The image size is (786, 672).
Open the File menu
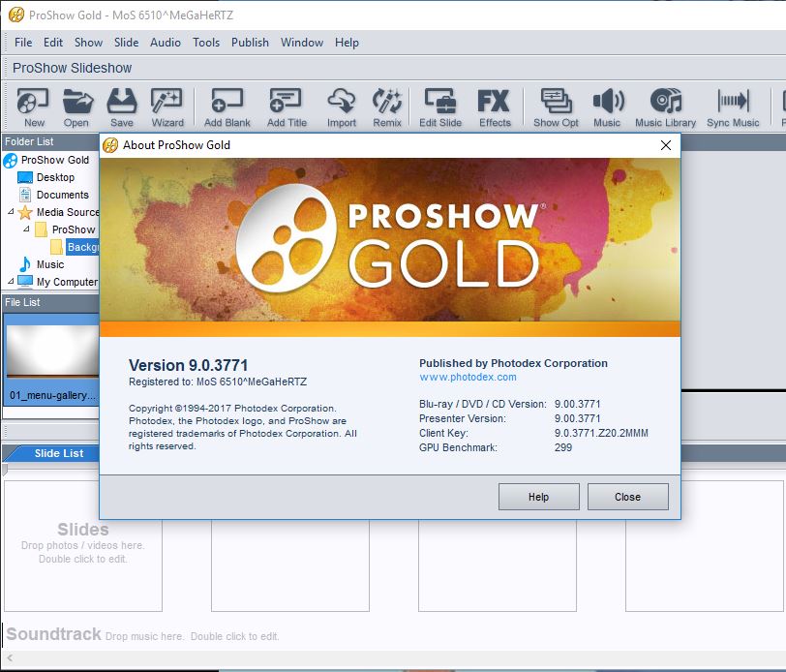23,43
